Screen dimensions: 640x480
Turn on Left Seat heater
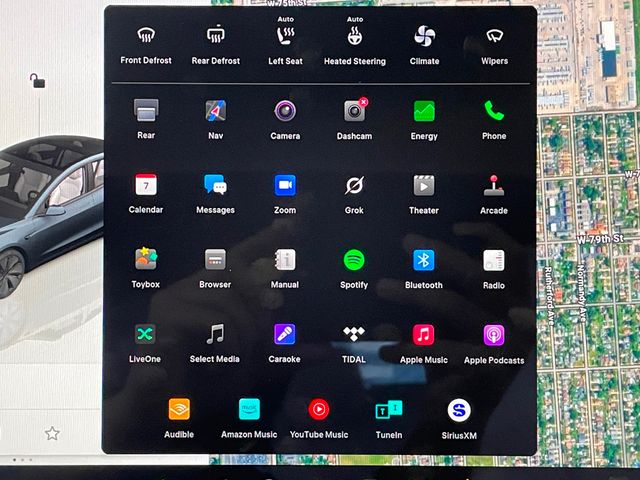pos(285,37)
